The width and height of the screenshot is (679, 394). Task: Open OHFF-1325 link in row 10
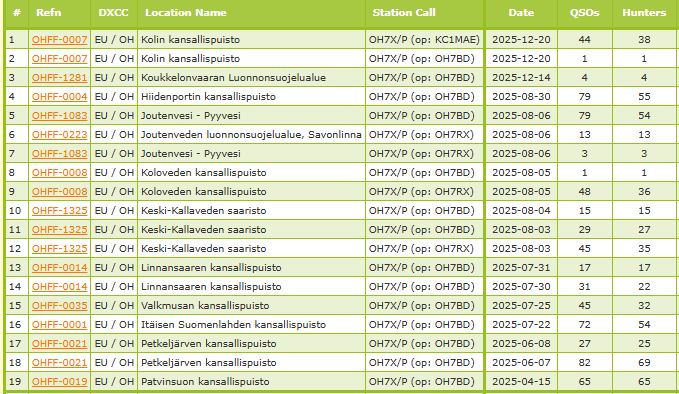(x=60, y=210)
